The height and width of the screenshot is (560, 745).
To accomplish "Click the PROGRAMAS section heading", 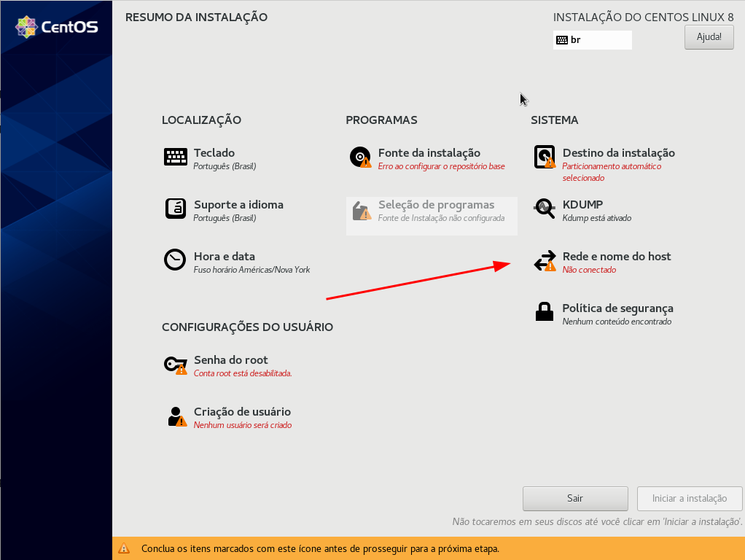I will tap(381, 120).
